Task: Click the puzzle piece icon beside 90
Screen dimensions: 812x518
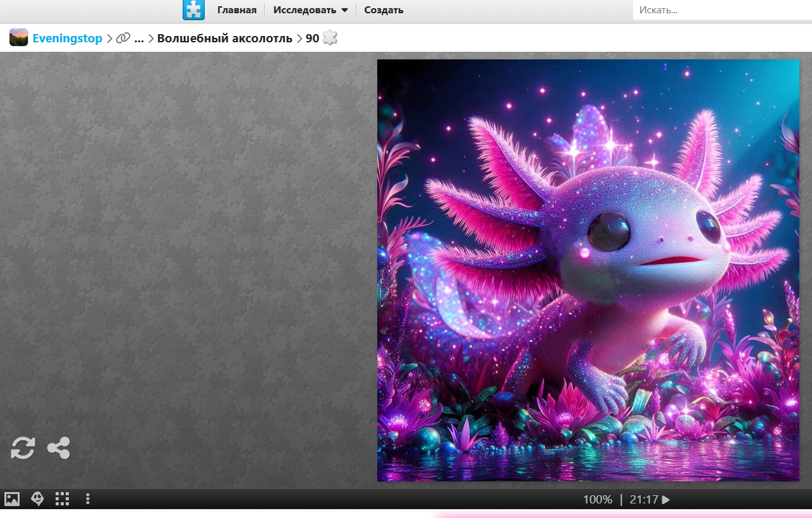Action: (330, 38)
